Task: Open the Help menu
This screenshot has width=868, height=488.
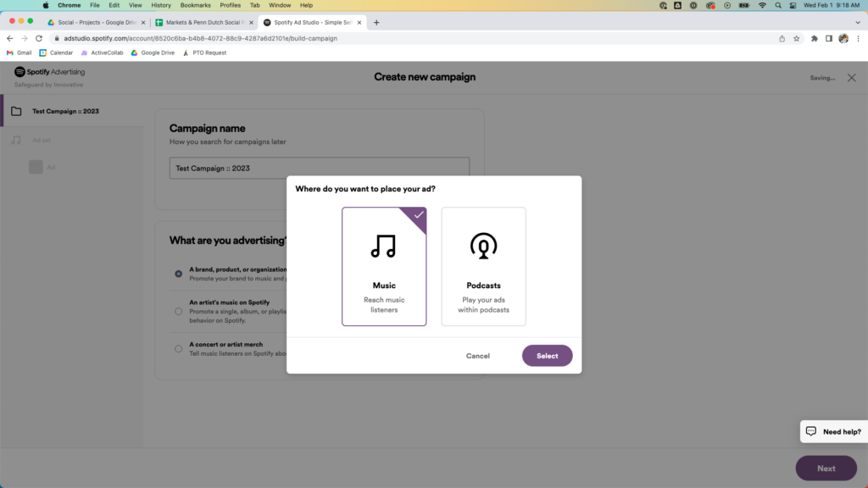Action: pyautogui.click(x=306, y=5)
